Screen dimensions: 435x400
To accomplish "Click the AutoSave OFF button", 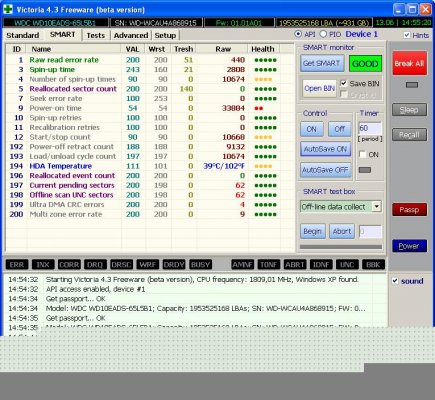I will coord(325,170).
